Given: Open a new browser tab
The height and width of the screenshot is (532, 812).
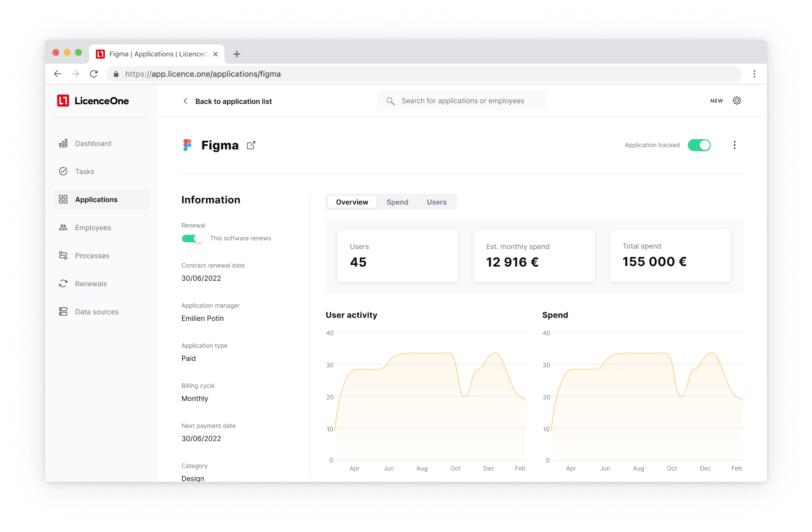Looking at the screenshot, I should tap(237, 54).
